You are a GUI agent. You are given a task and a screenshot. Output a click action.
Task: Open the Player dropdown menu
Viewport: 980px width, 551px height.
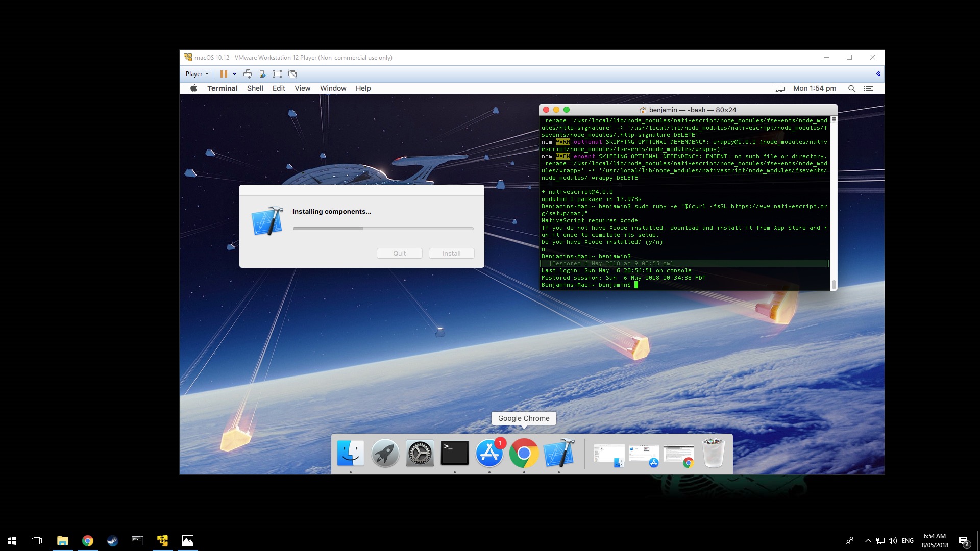197,74
